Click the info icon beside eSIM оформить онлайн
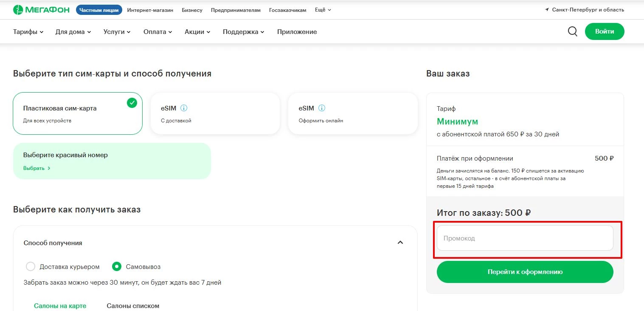This screenshot has width=644, height=311. coord(322,108)
